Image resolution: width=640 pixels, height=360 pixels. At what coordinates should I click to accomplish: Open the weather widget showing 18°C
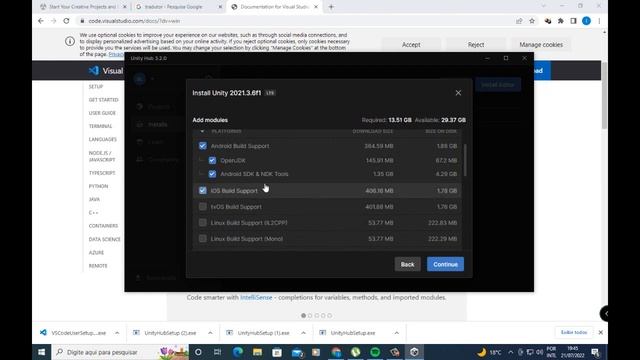click(x=489, y=352)
